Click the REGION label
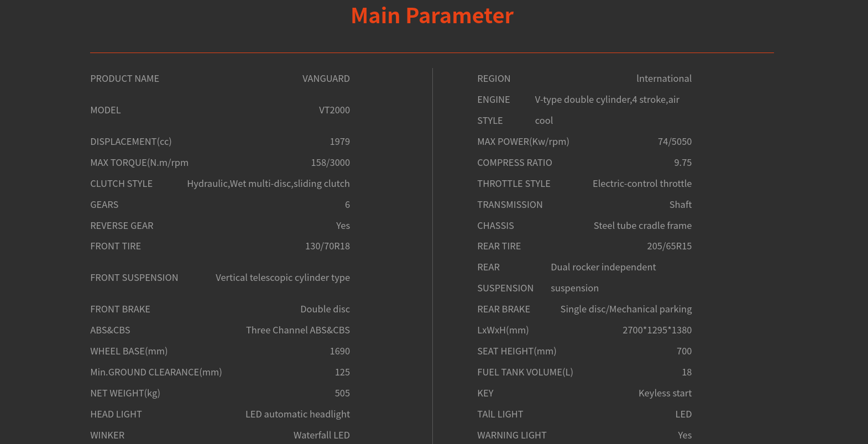 pyautogui.click(x=494, y=79)
